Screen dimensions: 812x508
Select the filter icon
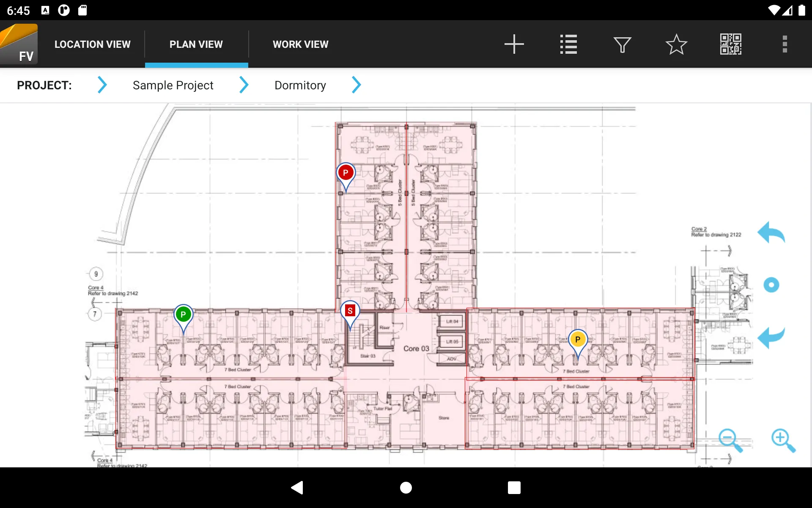point(623,44)
